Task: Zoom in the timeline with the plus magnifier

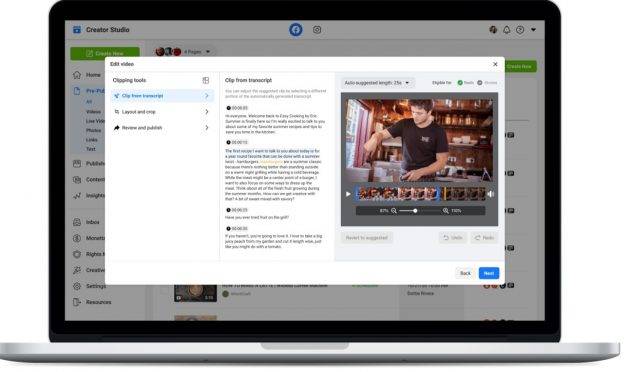Action: [446, 211]
